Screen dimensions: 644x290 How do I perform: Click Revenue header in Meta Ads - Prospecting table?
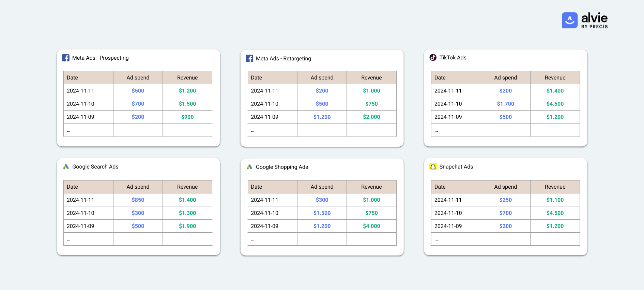coord(187,77)
